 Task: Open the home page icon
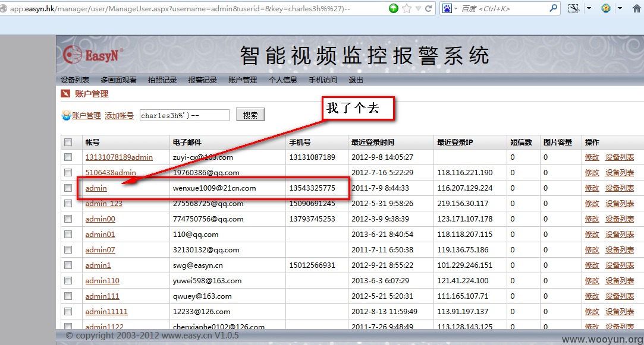pos(637,8)
